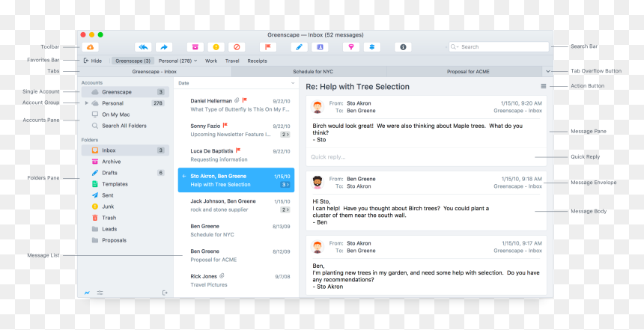Click the red flag on Sonny Fazio message
644x330 pixels.
pos(225,125)
